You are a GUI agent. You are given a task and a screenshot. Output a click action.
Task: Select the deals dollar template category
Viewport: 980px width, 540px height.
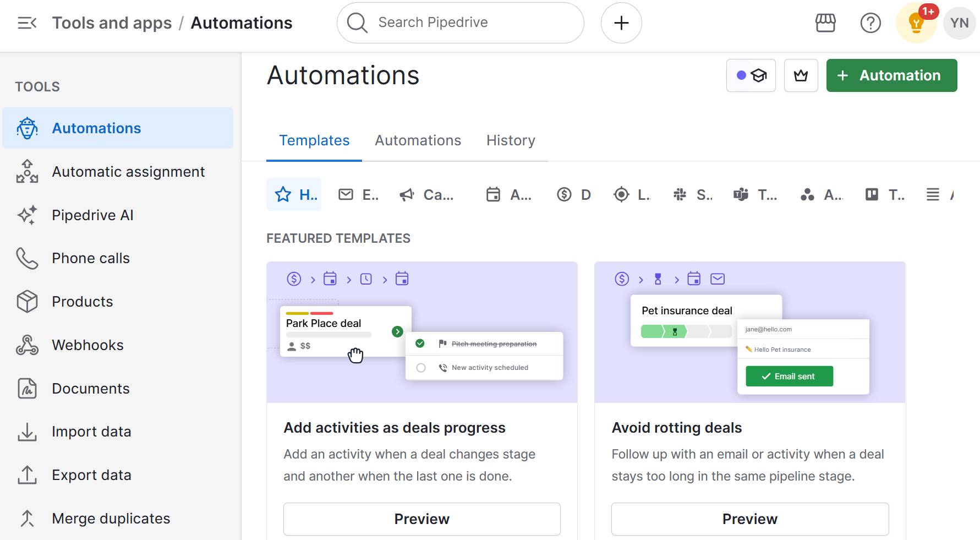[574, 194]
